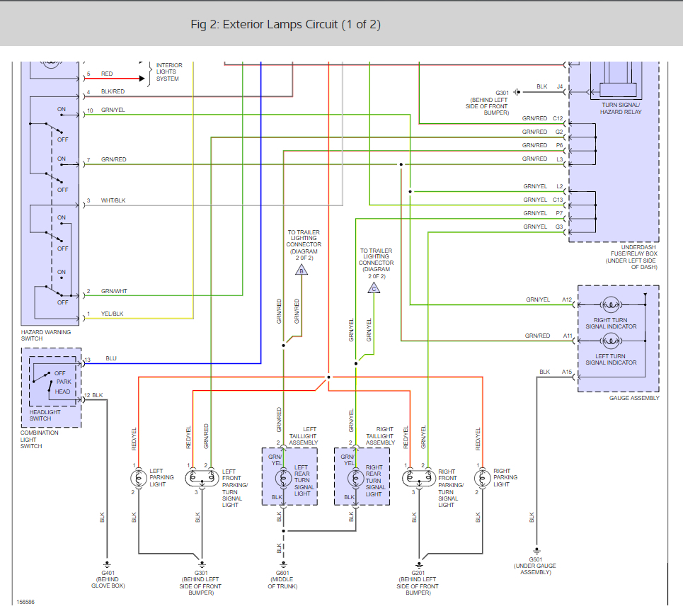683x616 pixels.
Task: Click the Interior Lights System arrow label
Action: click(169, 72)
